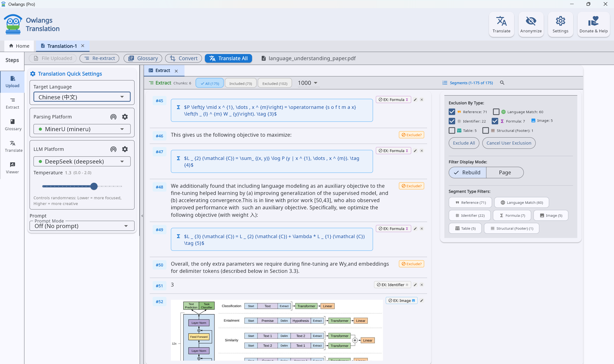The width and height of the screenshot is (614, 364).
Task: Select the Excluded (102) filter tab
Action: (x=274, y=83)
